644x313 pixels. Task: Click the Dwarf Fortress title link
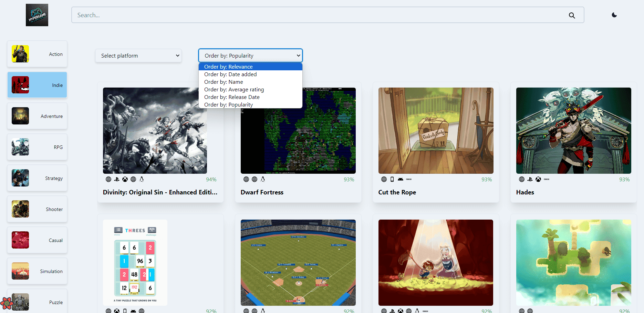click(262, 192)
